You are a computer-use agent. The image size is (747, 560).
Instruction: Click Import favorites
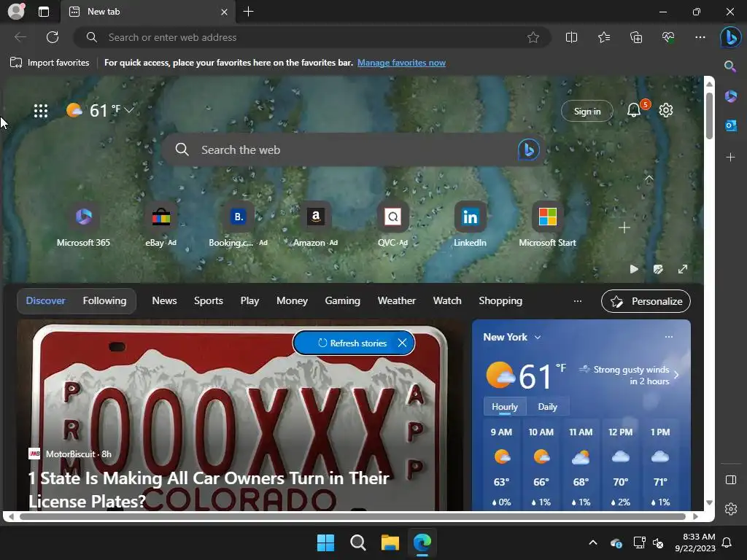click(50, 63)
